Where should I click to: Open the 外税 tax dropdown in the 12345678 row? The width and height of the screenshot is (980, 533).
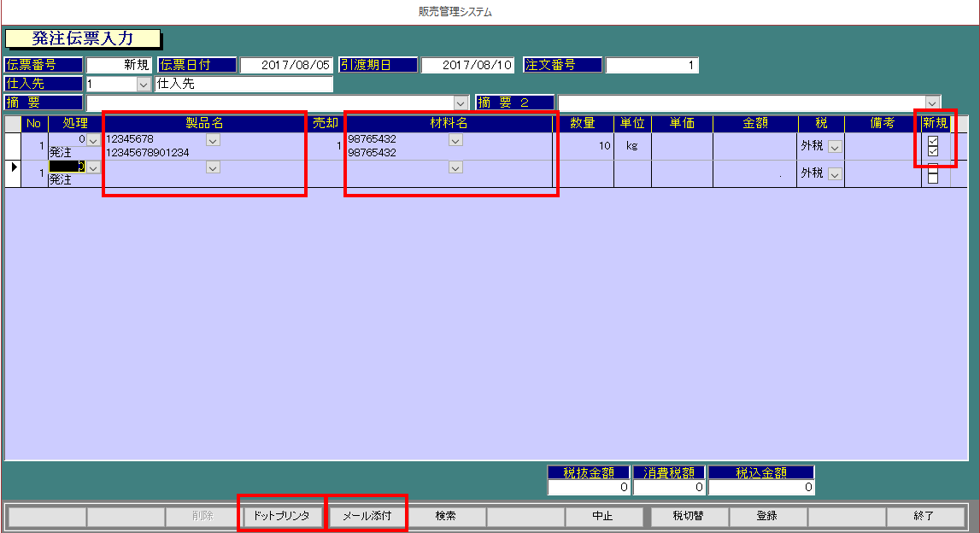(x=835, y=147)
